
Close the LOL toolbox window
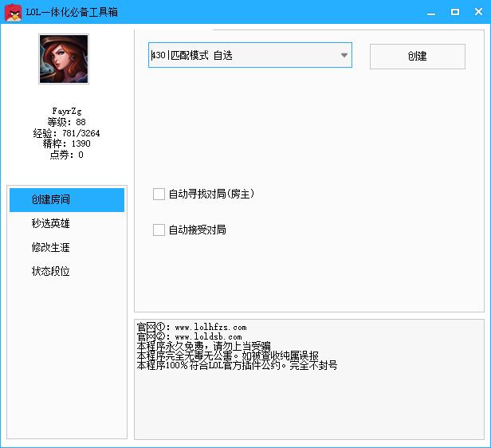[478, 12]
